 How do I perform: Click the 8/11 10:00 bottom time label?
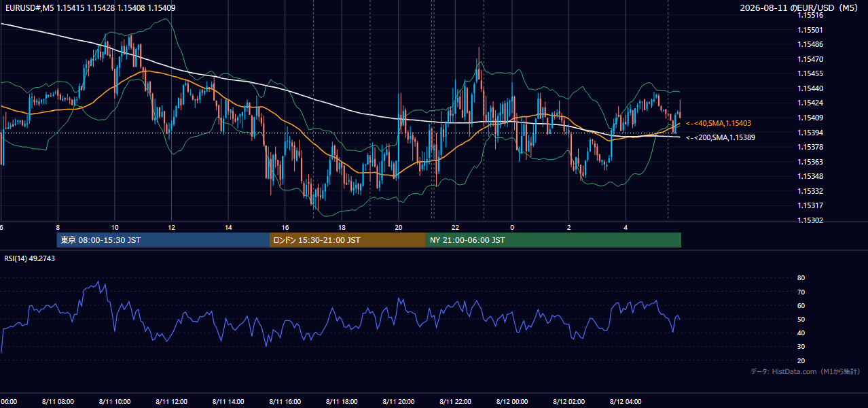click(x=115, y=402)
